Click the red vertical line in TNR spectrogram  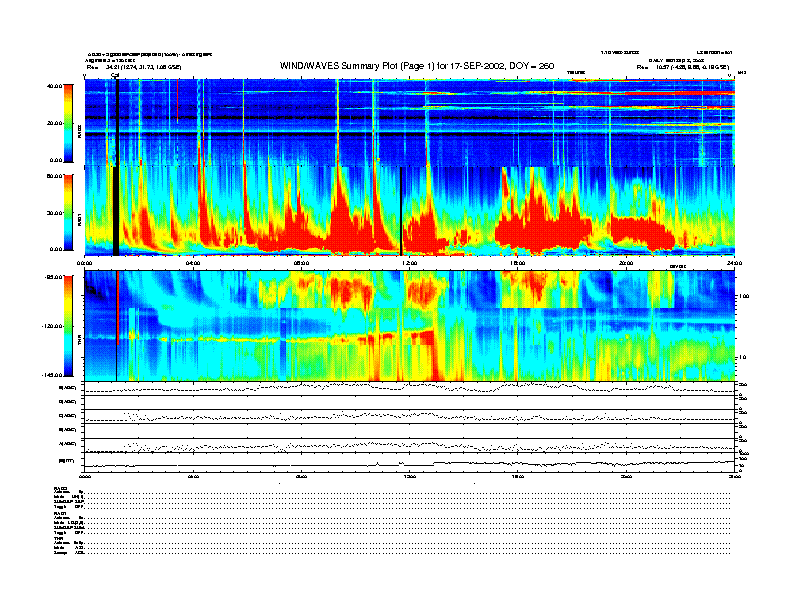118,308
